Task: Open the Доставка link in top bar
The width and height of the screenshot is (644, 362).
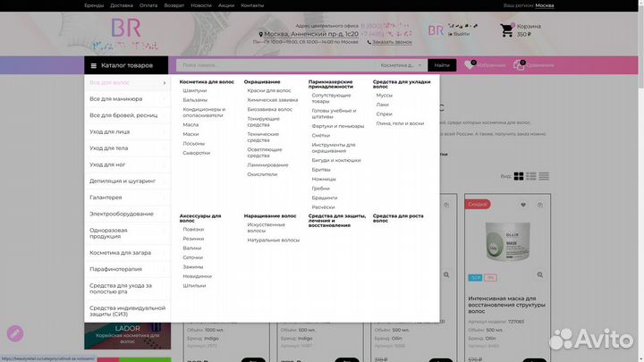Action: pyautogui.click(x=122, y=5)
